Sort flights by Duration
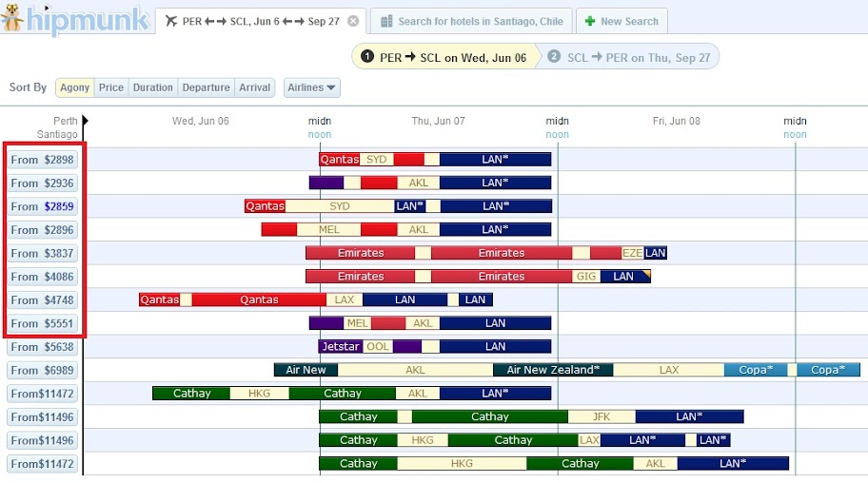The width and height of the screenshot is (868, 483). tap(153, 87)
